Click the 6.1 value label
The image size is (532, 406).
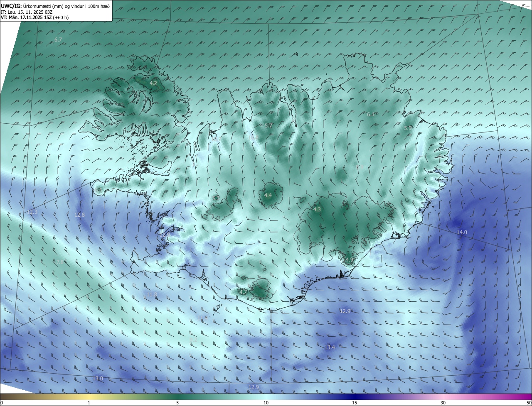pyautogui.click(x=371, y=114)
